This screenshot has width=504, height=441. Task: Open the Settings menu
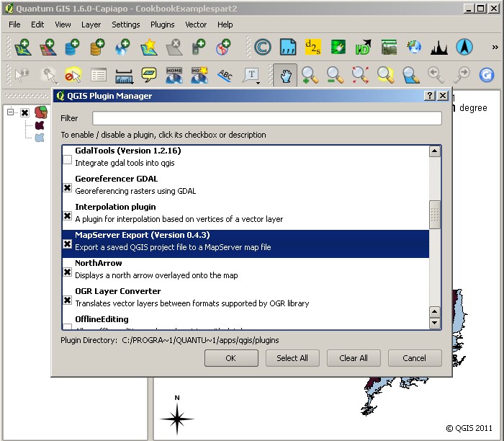(x=126, y=24)
